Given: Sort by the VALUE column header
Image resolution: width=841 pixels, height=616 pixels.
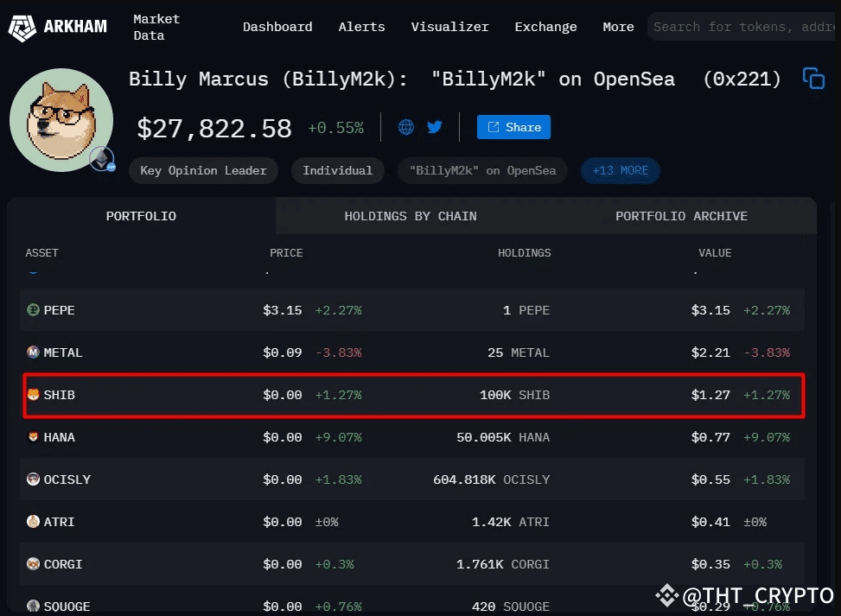Looking at the screenshot, I should click(x=715, y=253).
